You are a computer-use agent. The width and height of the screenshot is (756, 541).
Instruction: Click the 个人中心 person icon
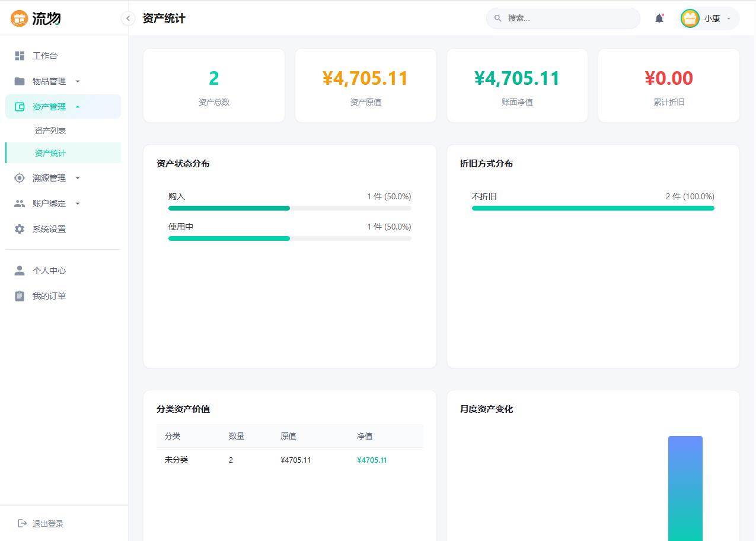pos(20,270)
